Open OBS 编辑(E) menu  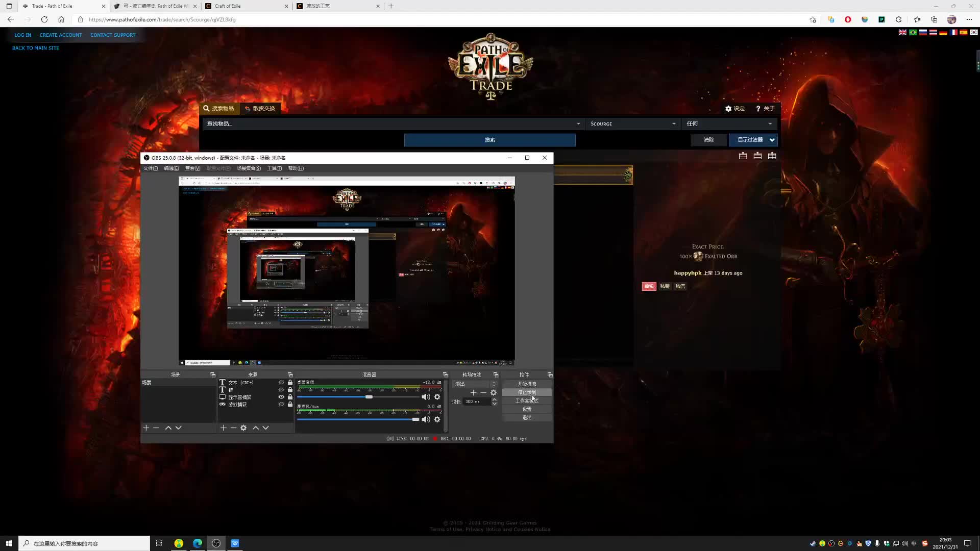(x=171, y=168)
